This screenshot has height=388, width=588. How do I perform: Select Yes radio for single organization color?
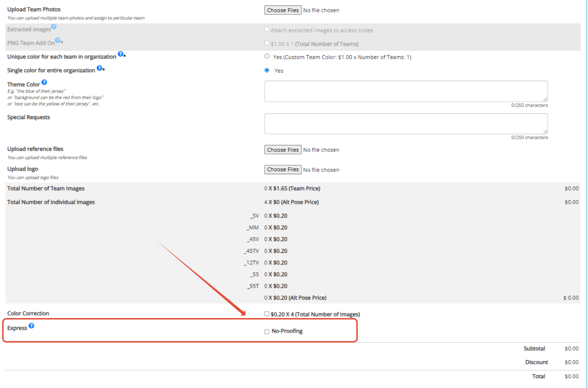point(267,70)
